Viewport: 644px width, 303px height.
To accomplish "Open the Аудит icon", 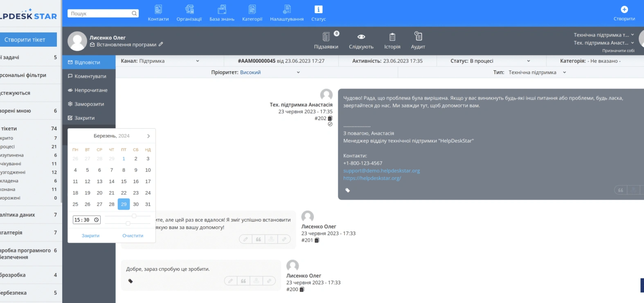I will pos(418,36).
